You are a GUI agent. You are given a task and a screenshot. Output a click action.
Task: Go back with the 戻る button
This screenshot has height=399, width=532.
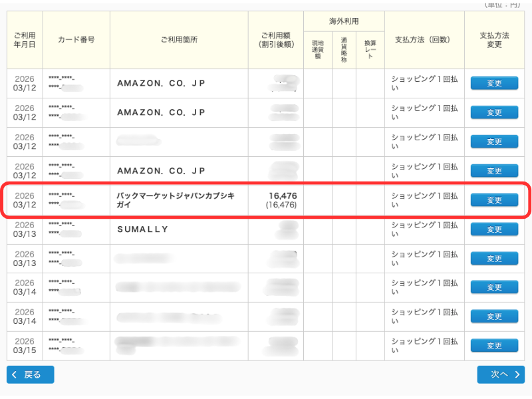point(31,374)
